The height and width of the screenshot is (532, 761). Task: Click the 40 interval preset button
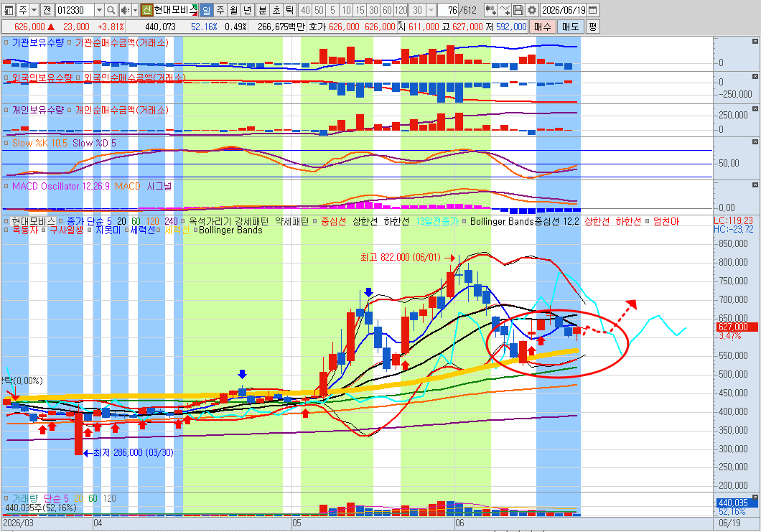point(305,10)
